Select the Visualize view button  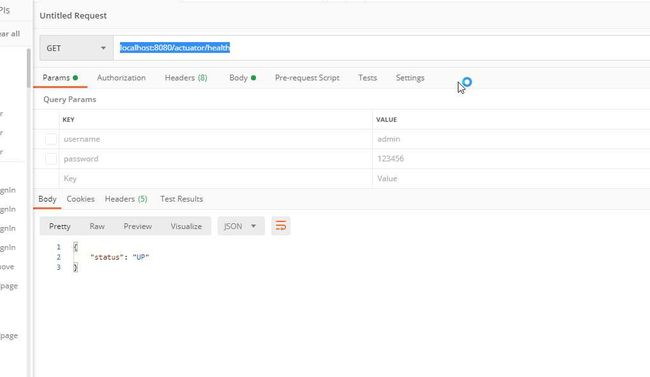186,226
